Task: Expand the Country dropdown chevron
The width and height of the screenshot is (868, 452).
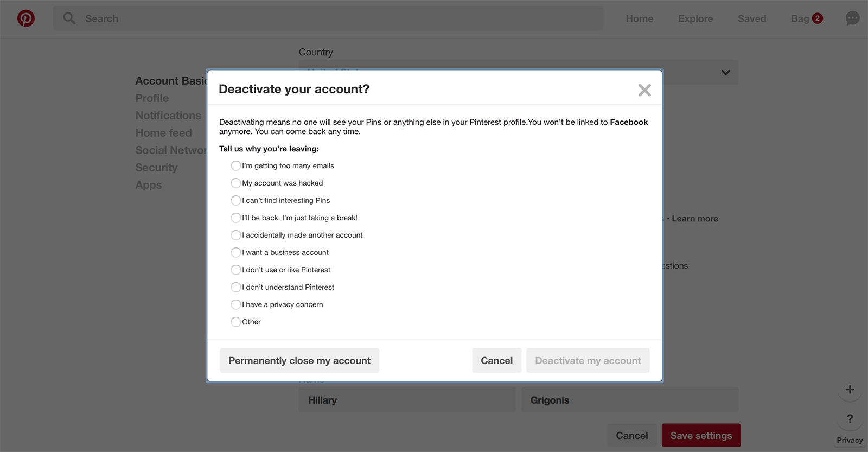Action: 726,73
